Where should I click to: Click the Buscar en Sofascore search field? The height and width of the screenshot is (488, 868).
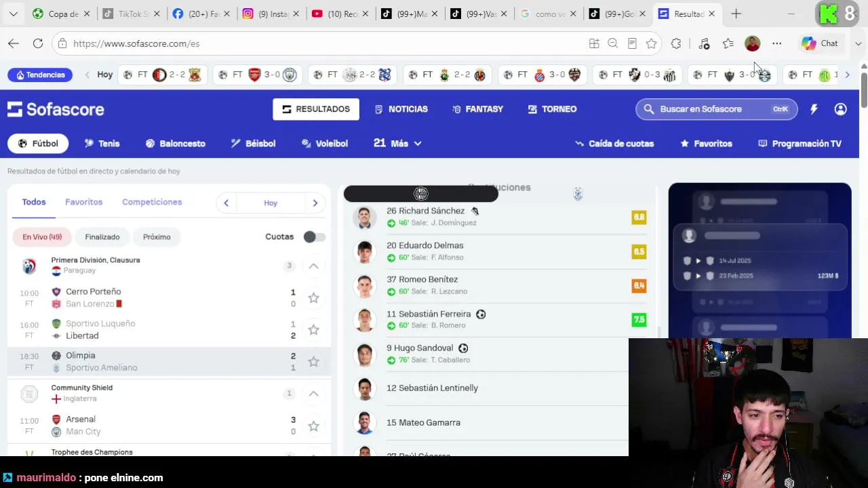tap(716, 109)
